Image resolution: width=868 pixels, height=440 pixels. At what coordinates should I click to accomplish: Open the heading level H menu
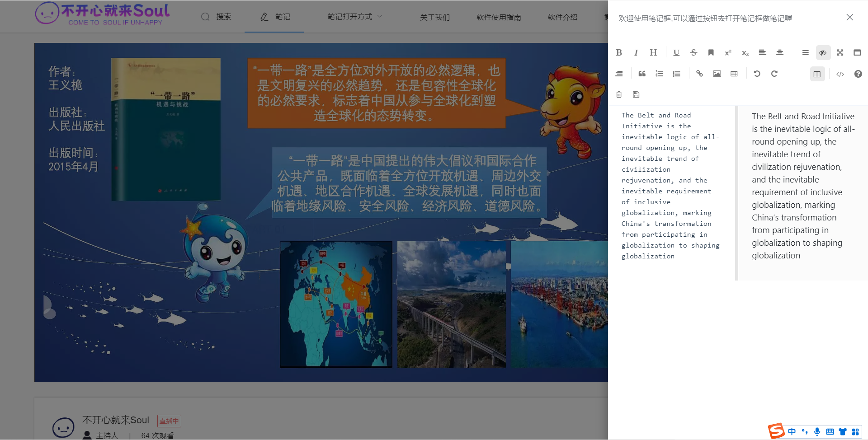point(653,53)
